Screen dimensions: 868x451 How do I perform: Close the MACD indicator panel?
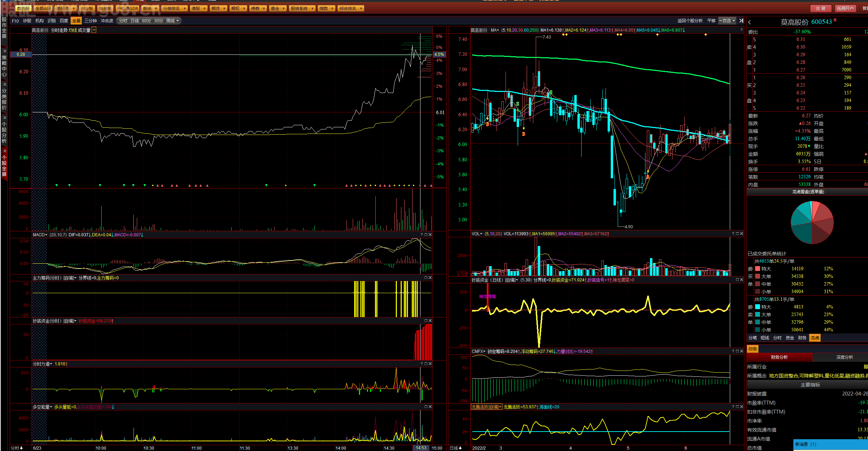click(x=430, y=235)
